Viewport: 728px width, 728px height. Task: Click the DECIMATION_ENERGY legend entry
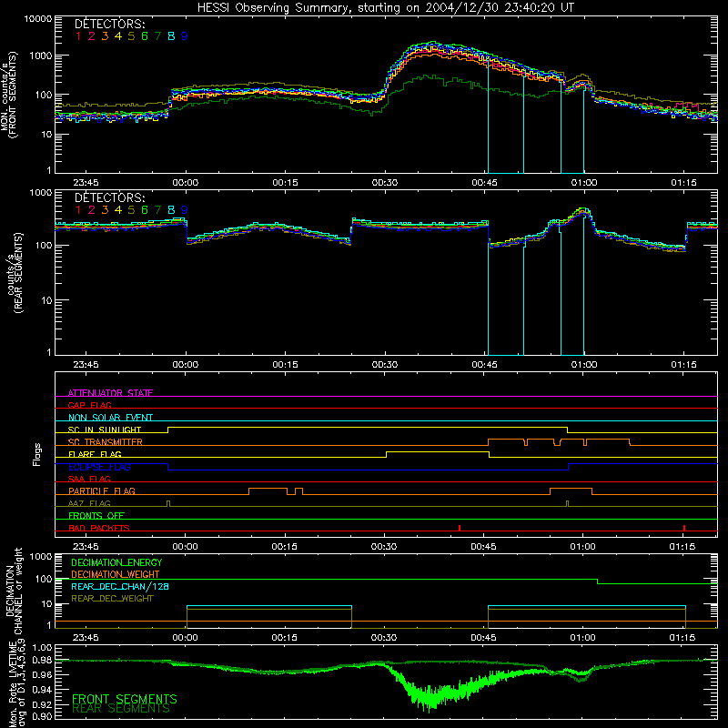coord(116,562)
